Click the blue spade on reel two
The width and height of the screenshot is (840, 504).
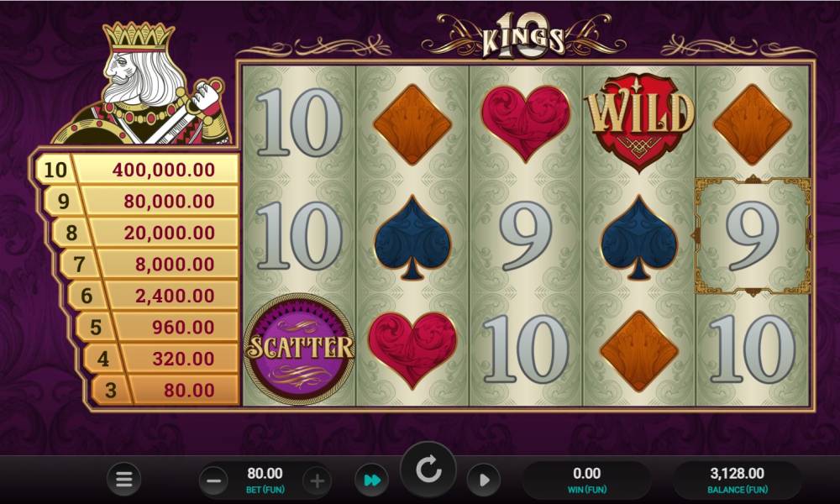click(412, 237)
